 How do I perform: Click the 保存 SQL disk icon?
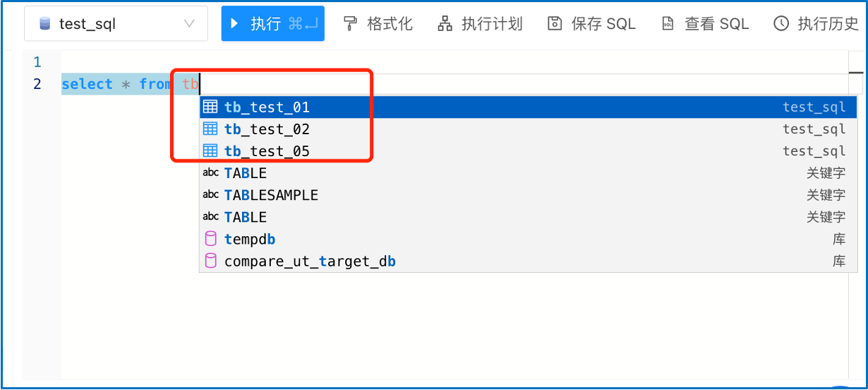555,24
